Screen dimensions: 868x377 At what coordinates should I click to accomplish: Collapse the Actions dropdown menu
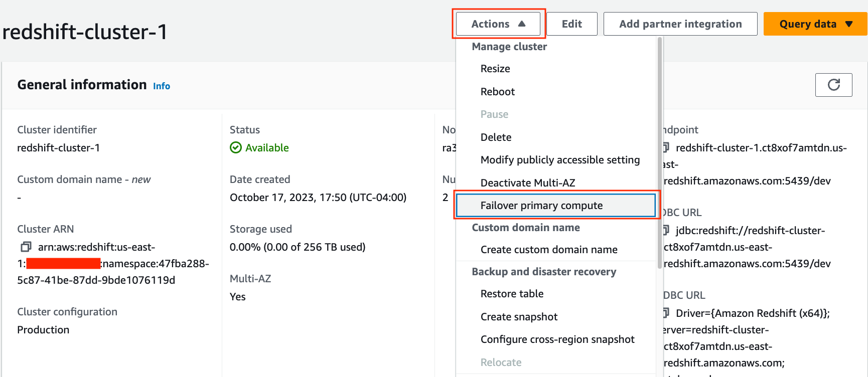[498, 24]
